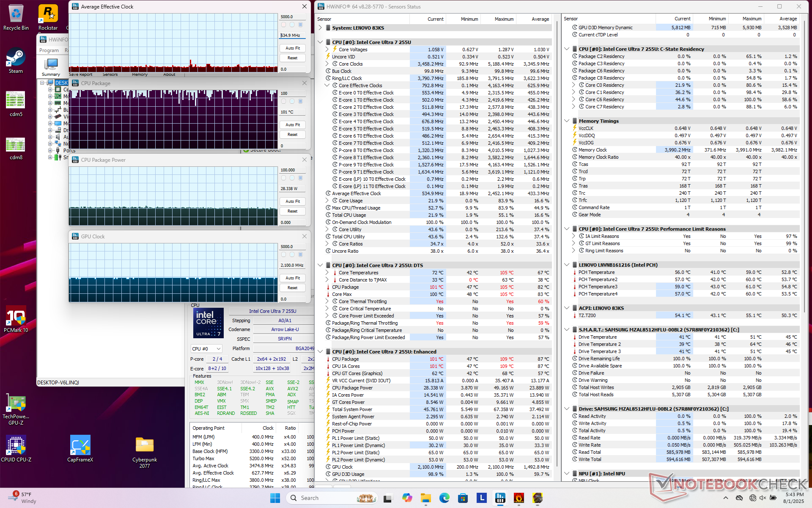Screen dimensions: 812x508
Task: Click pink color swatch in Average Effective Clock graph
Action: click(284, 25)
